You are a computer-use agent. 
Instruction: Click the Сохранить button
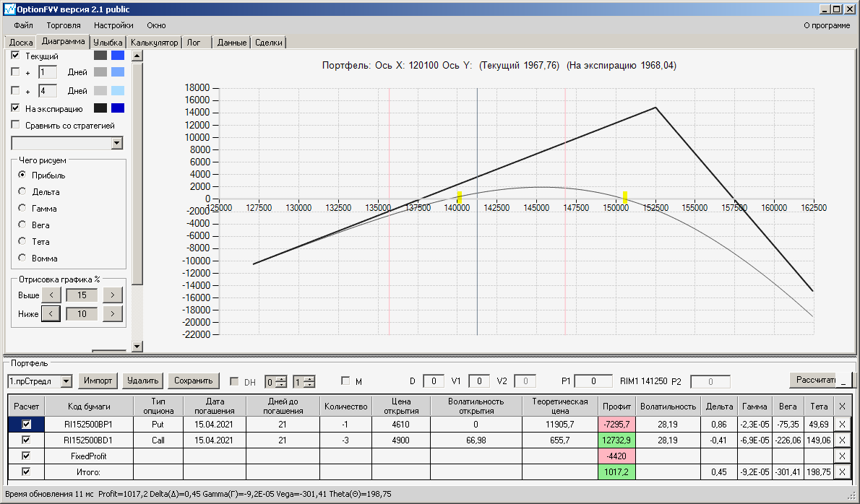point(194,381)
